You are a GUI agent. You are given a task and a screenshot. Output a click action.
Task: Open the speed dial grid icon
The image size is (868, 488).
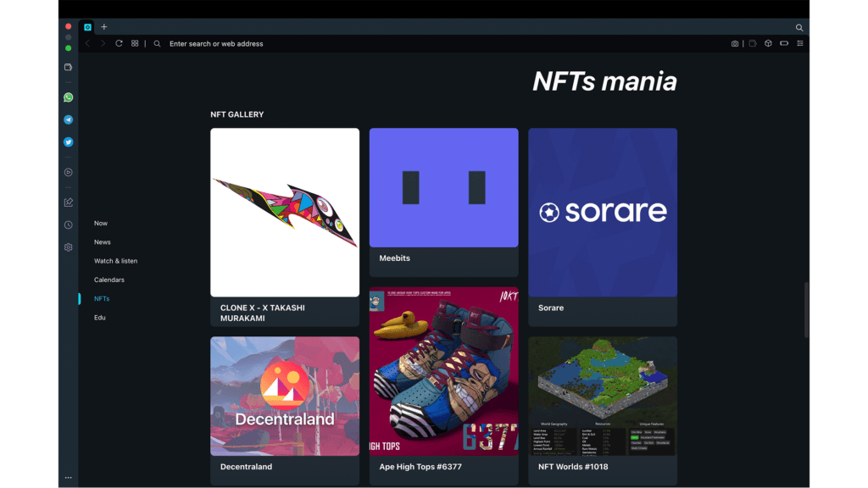coord(135,43)
